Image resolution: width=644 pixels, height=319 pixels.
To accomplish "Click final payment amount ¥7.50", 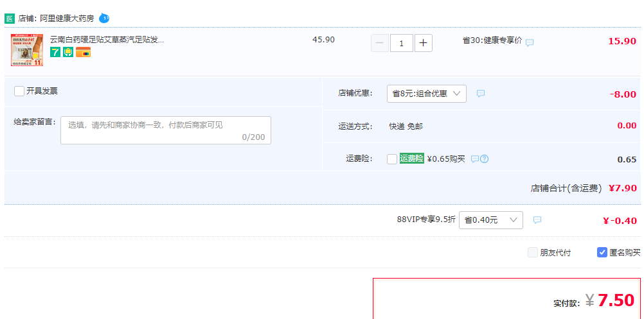I will click(610, 300).
